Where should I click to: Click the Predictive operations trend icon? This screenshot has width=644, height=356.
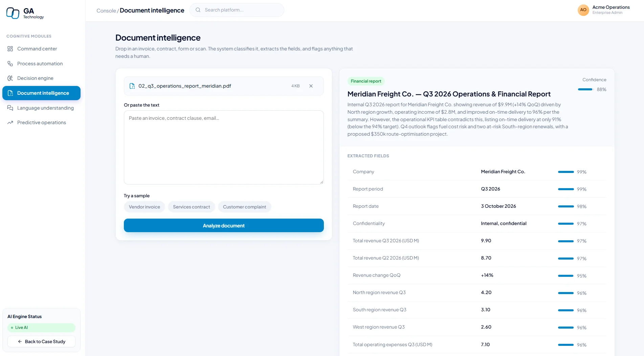pos(10,123)
